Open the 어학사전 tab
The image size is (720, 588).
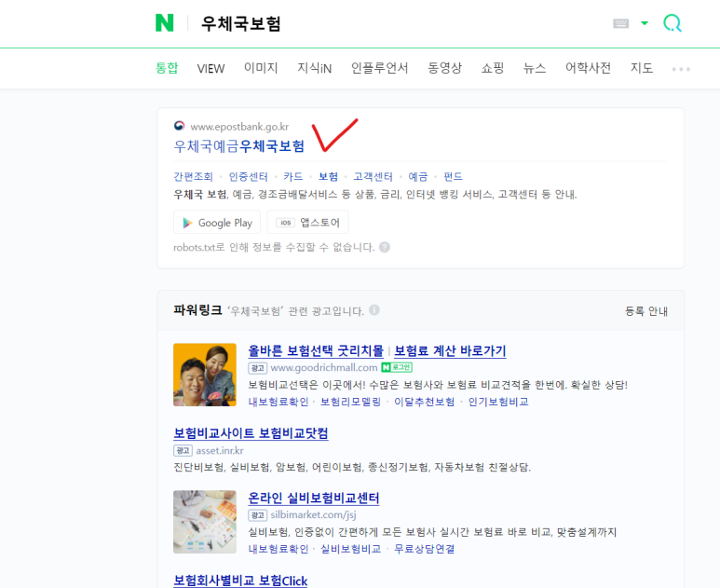click(x=588, y=68)
